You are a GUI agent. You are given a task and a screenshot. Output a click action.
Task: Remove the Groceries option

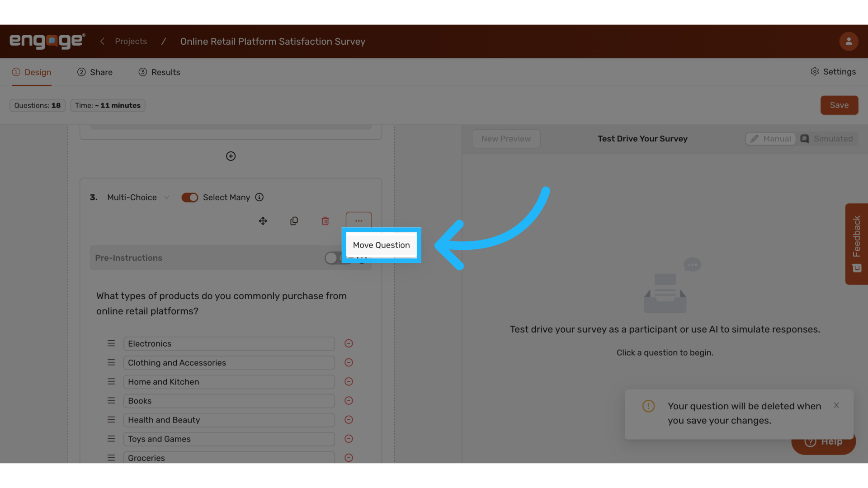pos(349,458)
